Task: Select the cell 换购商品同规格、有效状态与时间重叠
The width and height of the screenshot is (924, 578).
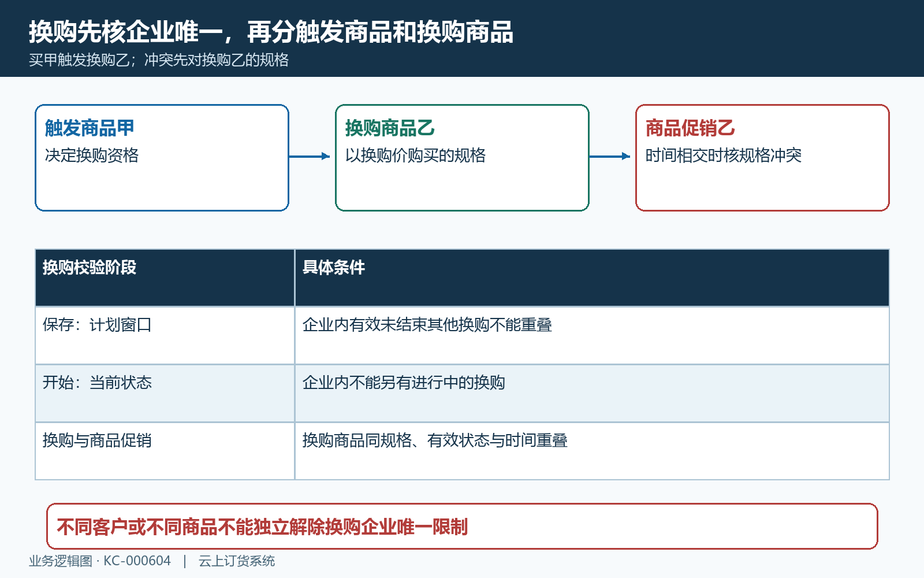Action: click(x=592, y=451)
